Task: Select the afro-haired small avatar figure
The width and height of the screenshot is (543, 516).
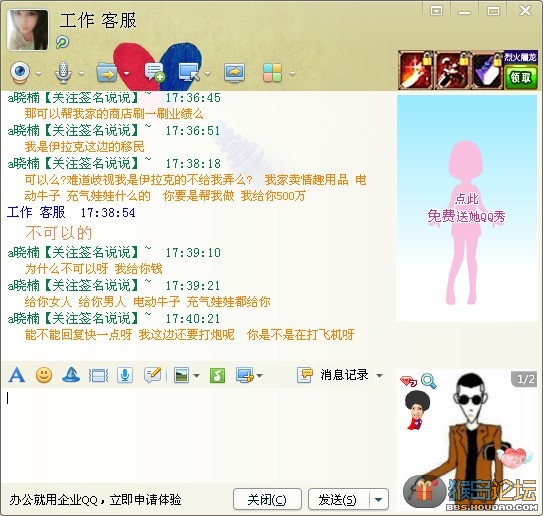Action: click(417, 410)
